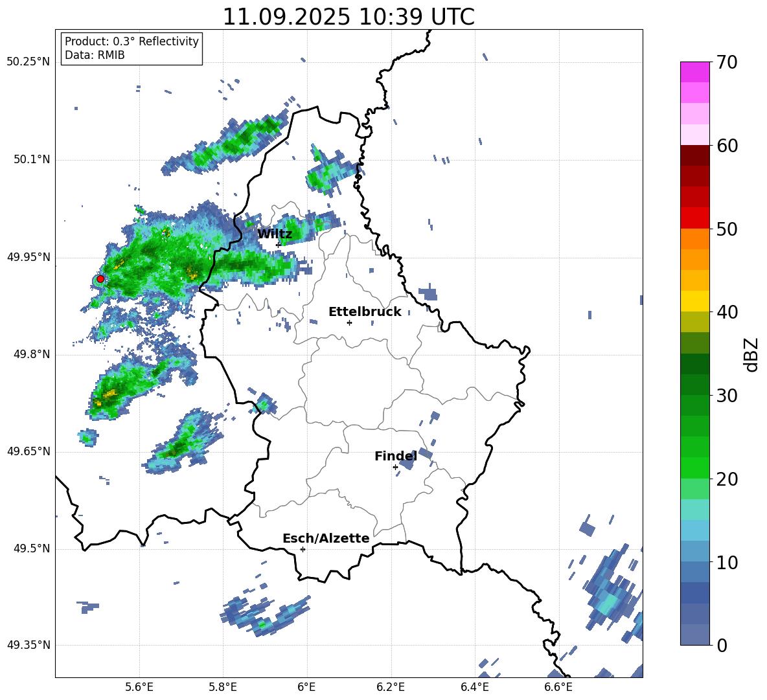Click the 40 value on the colorbar
The width and height of the screenshot is (767, 700).
point(726,312)
